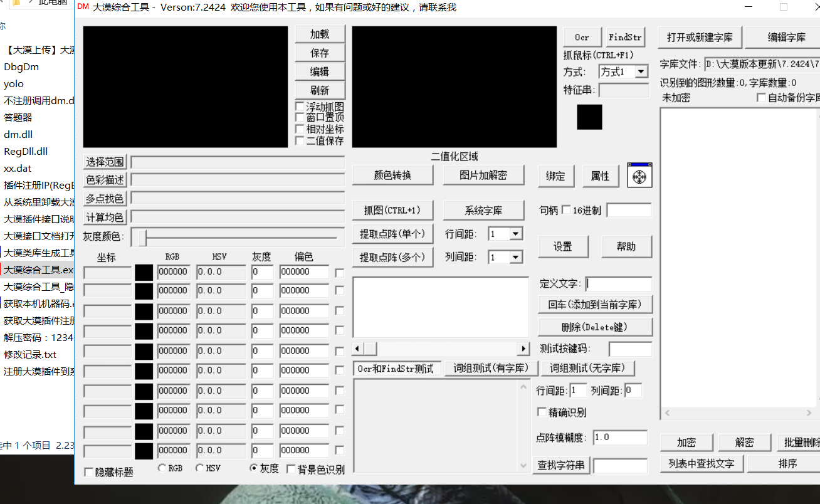Select the RGB radio button
Screen dimensions: 820x504
click(x=162, y=468)
